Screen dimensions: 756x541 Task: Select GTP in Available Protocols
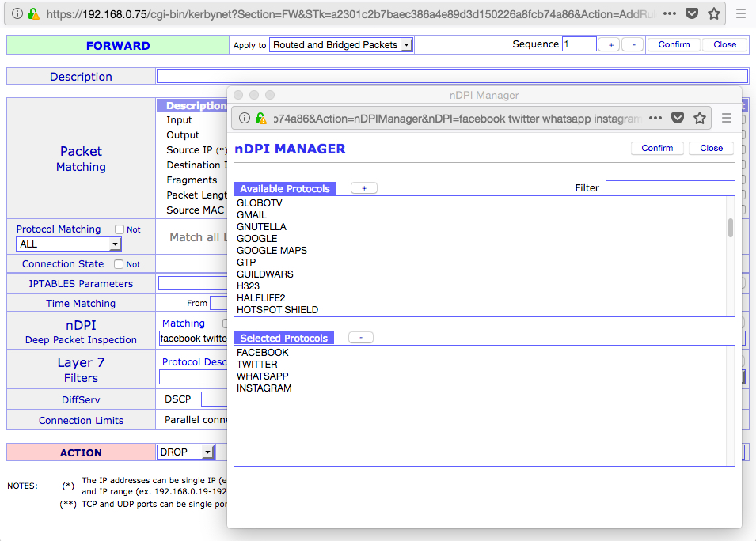pos(246,262)
